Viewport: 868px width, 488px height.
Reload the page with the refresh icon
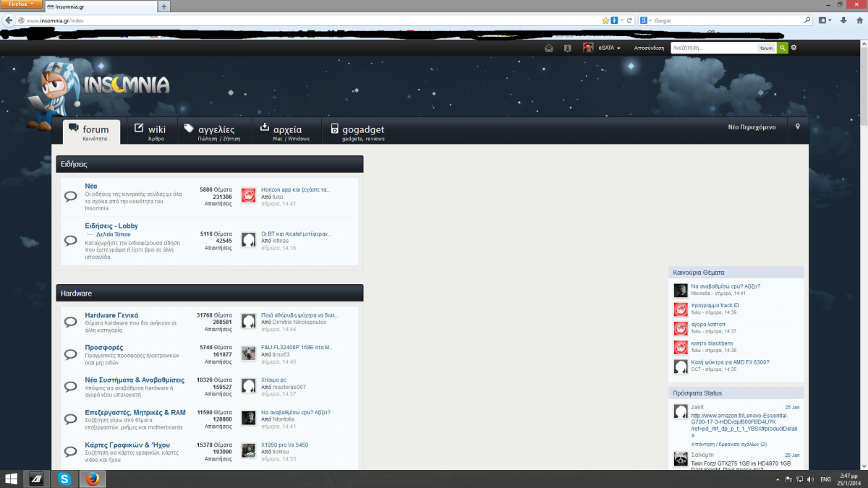tap(630, 20)
